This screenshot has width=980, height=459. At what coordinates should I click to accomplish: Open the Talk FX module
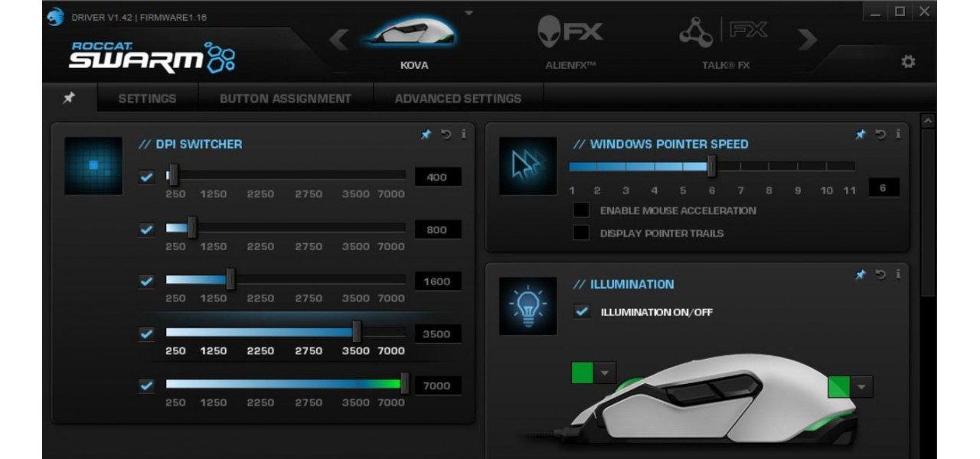(724, 40)
